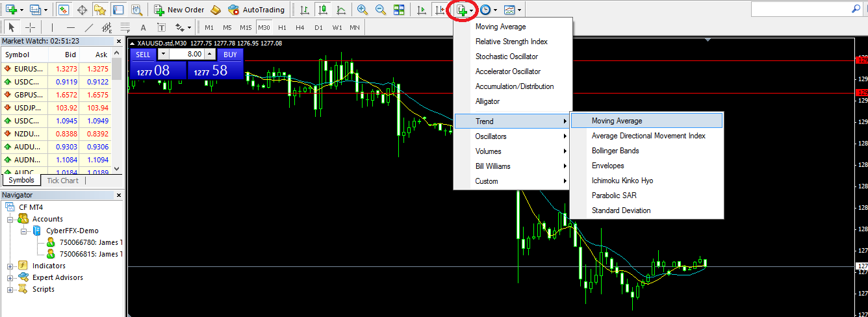Click the Tile Windows icon
Viewport: 868px width, 317px height.
pyautogui.click(x=399, y=10)
